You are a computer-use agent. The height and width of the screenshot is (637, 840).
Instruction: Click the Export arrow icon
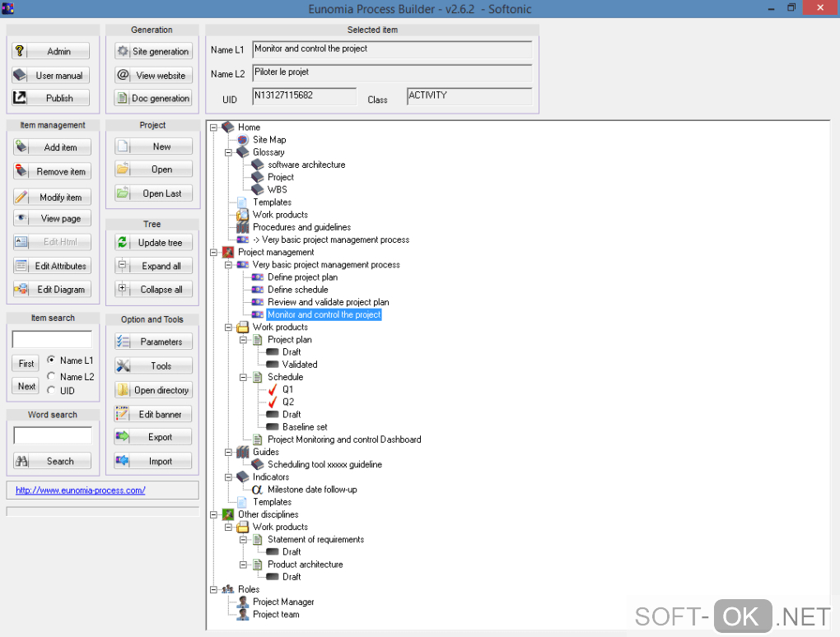point(123,436)
